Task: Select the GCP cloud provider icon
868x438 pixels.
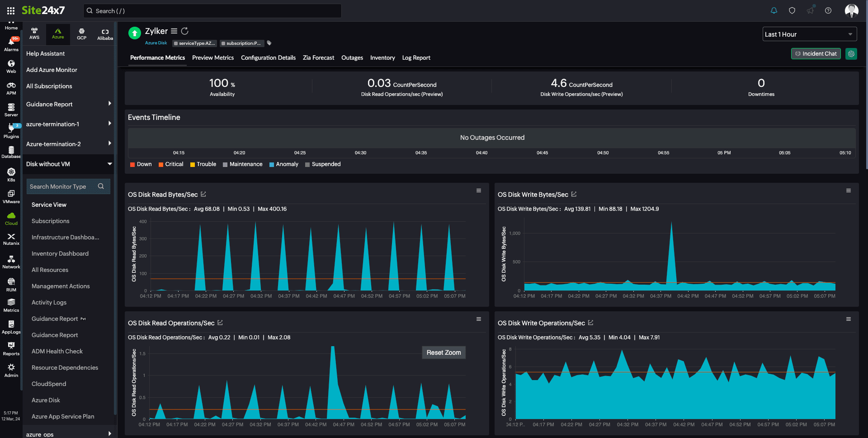Action: pyautogui.click(x=81, y=34)
